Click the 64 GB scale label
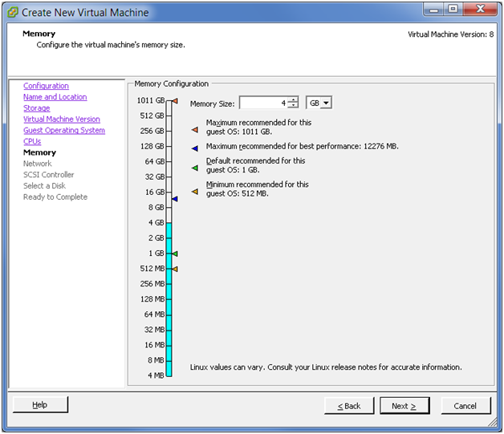The image size is (504, 434). (155, 161)
